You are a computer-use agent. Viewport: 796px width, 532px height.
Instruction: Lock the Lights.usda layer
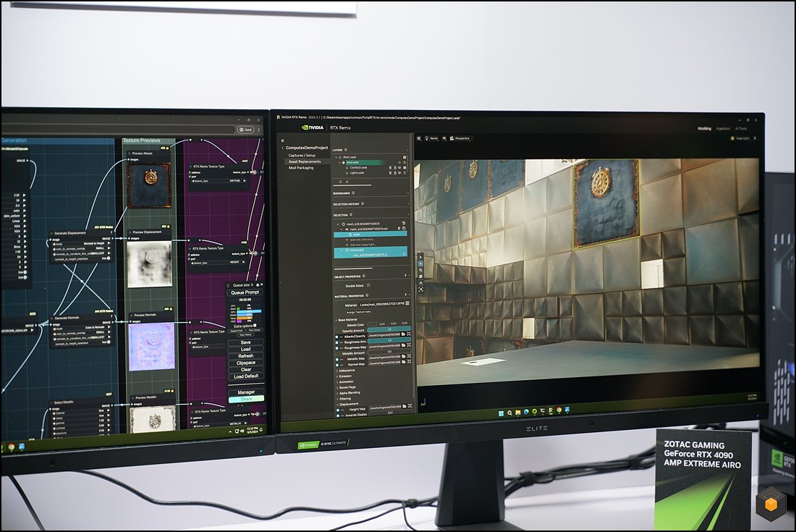(395, 172)
